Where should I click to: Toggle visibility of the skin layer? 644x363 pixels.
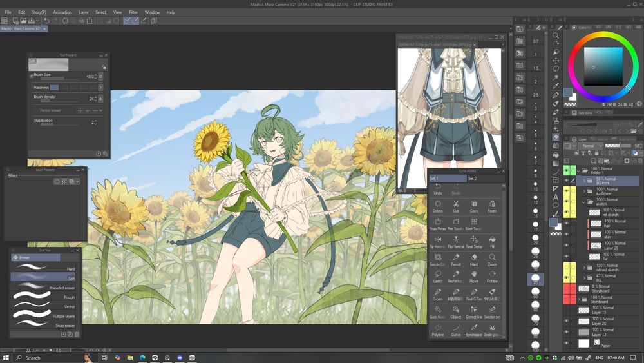coord(567,234)
